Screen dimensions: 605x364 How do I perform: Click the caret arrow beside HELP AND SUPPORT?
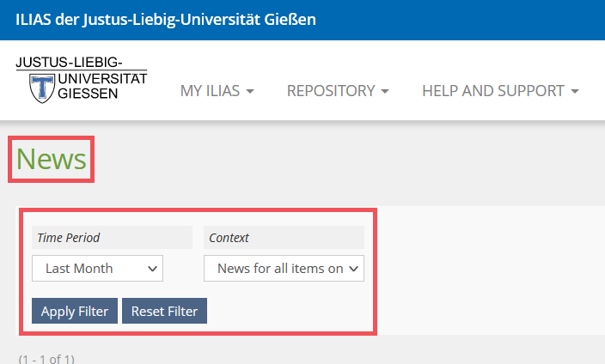coord(575,92)
